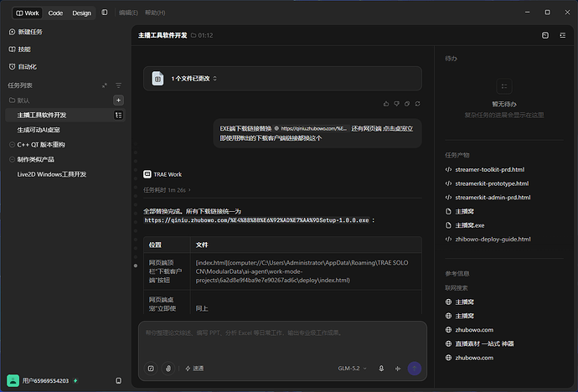Toggle the right info panel icon

point(563,35)
